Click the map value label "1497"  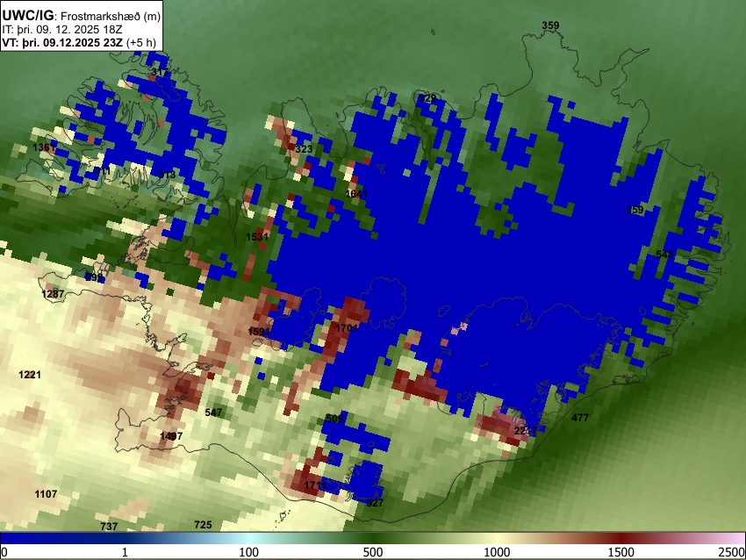[x=171, y=436]
